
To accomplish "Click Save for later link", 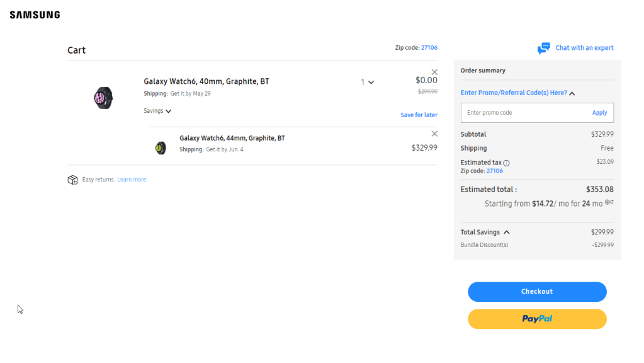I will point(419,115).
